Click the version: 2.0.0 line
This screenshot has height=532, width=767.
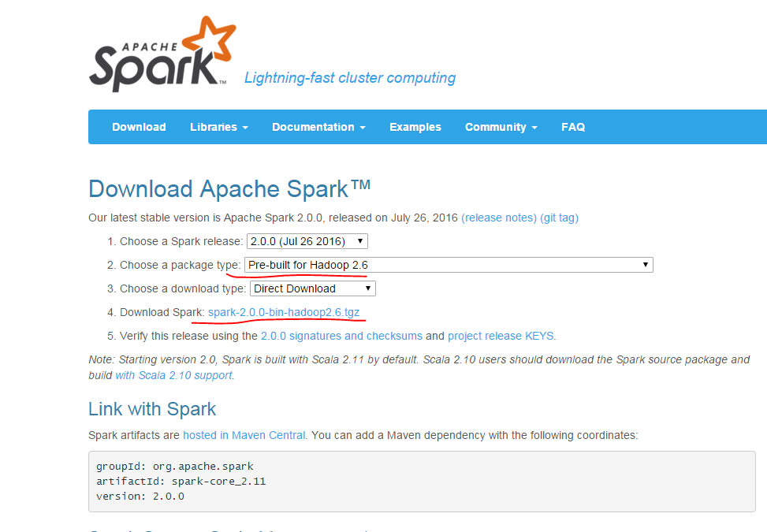[x=140, y=497]
